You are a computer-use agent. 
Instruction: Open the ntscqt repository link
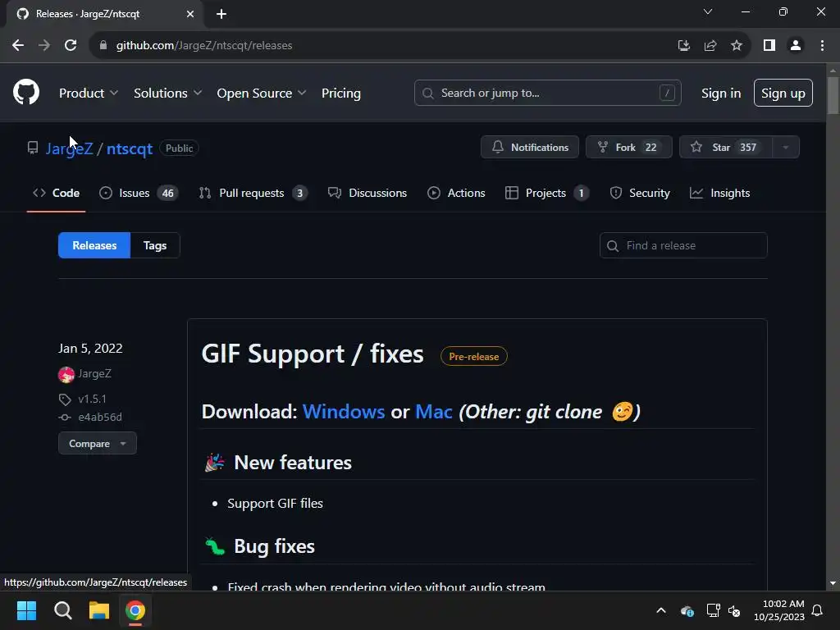130,148
